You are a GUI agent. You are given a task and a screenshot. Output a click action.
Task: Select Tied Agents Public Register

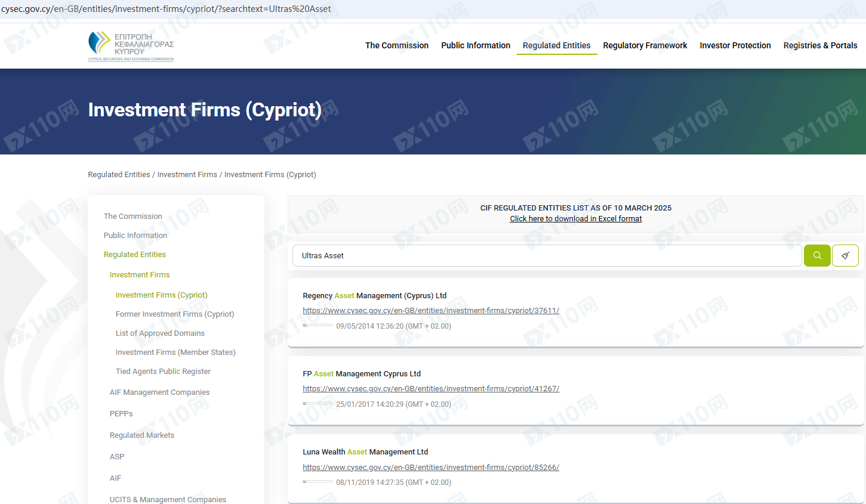[x=163, y=372]
